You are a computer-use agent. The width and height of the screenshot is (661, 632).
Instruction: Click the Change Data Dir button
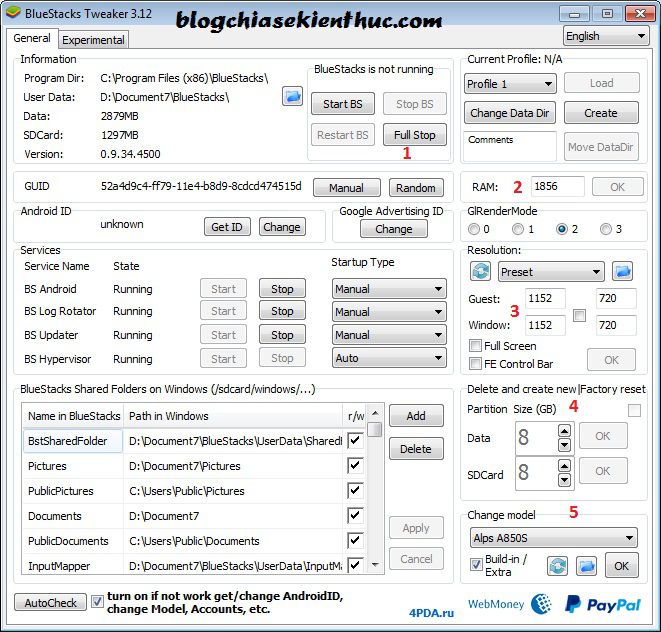click(510, 113)
